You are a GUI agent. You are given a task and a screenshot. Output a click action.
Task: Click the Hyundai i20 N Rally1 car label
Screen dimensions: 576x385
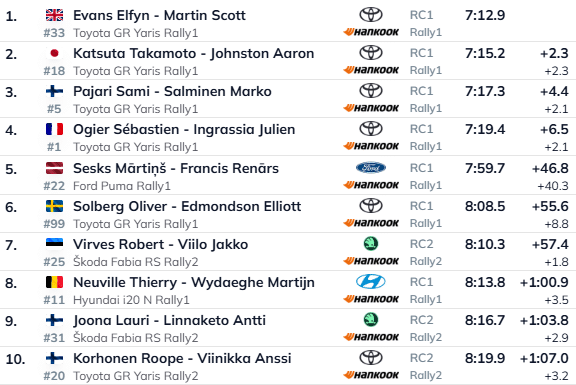131,300
